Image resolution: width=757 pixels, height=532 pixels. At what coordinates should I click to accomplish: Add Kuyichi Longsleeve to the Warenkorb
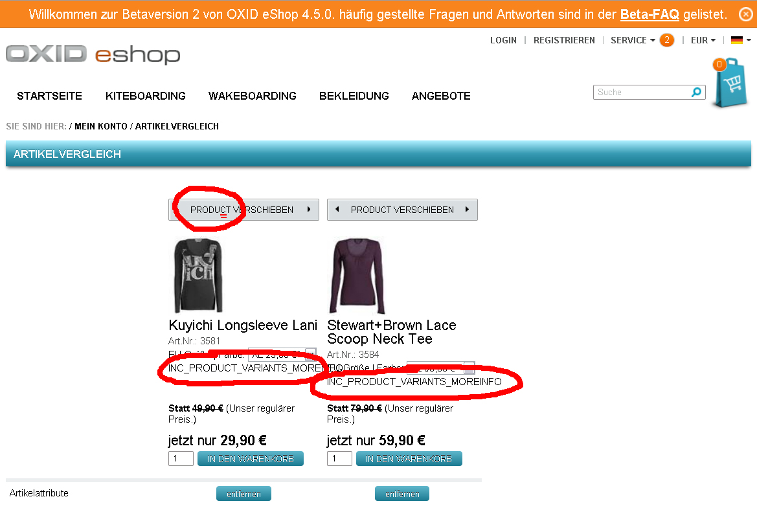pos(251,459)
